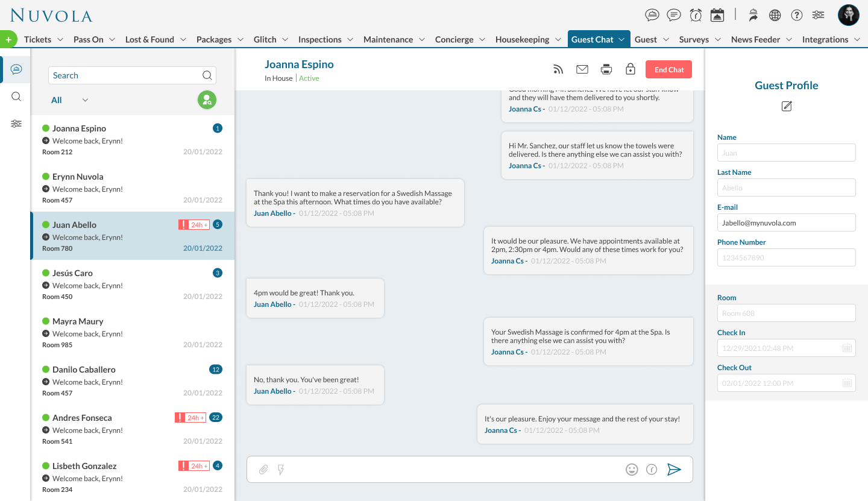Screen dimensions: 868x501
Task: Click the Phone Number field
Action: [x=787, y=257]
